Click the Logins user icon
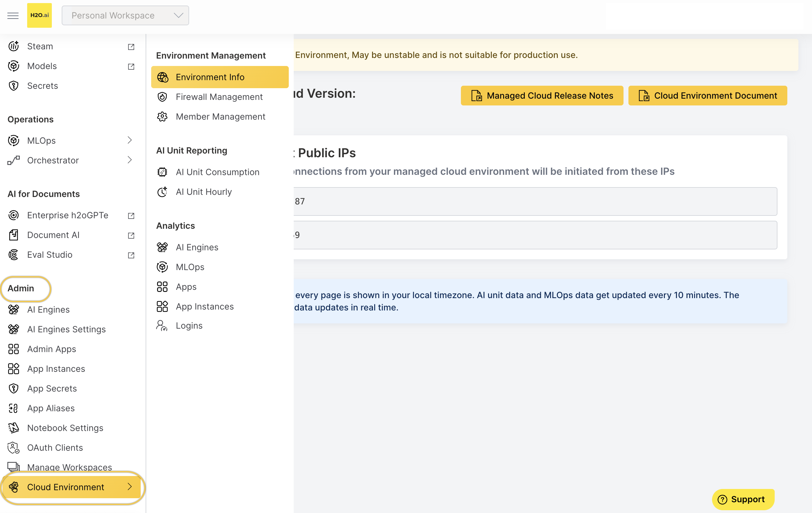The width and height of the screenshot is (812, 513). [x=162, y=326]
